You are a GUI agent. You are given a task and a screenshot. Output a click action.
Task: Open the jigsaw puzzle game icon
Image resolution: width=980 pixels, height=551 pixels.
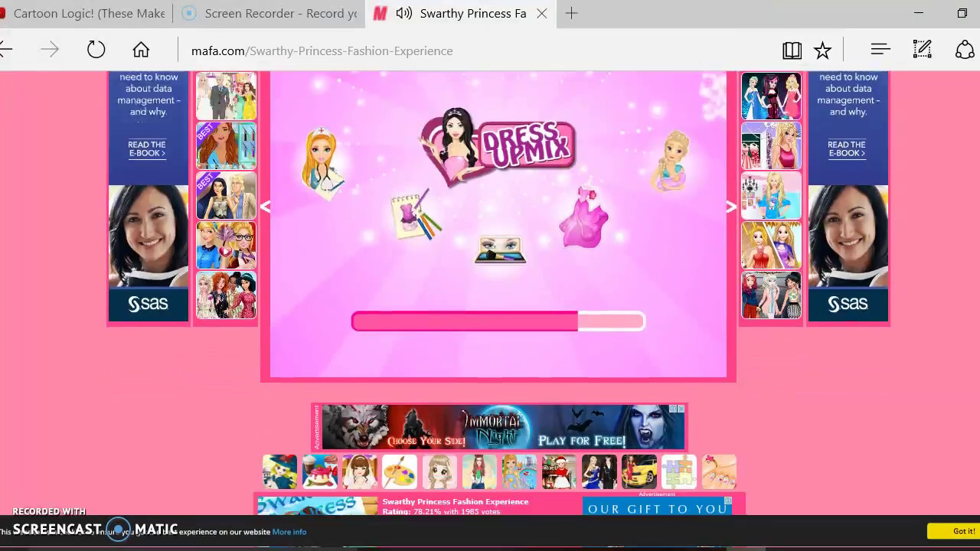(678, 471)
